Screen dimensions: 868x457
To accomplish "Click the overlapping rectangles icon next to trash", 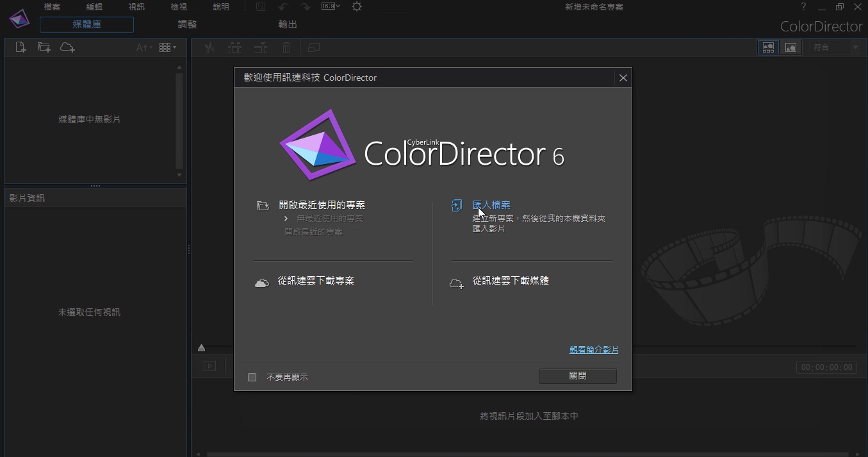I will 313,47.
